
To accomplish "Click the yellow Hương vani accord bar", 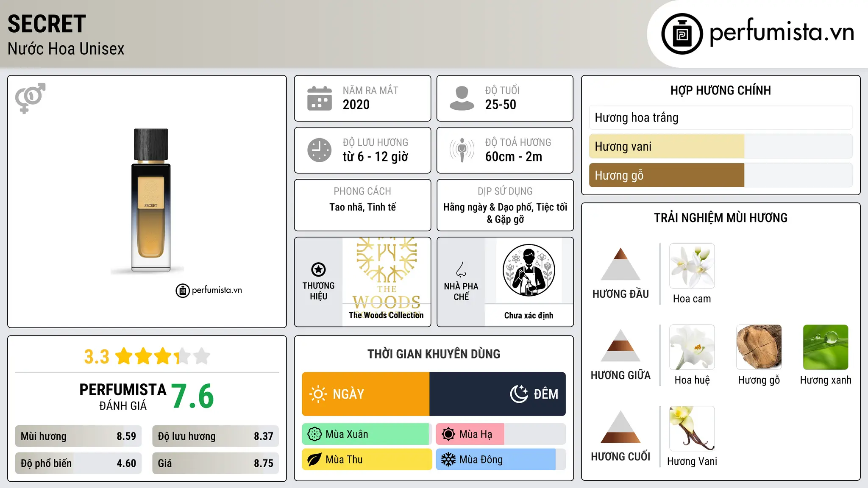I will (721, 146).
